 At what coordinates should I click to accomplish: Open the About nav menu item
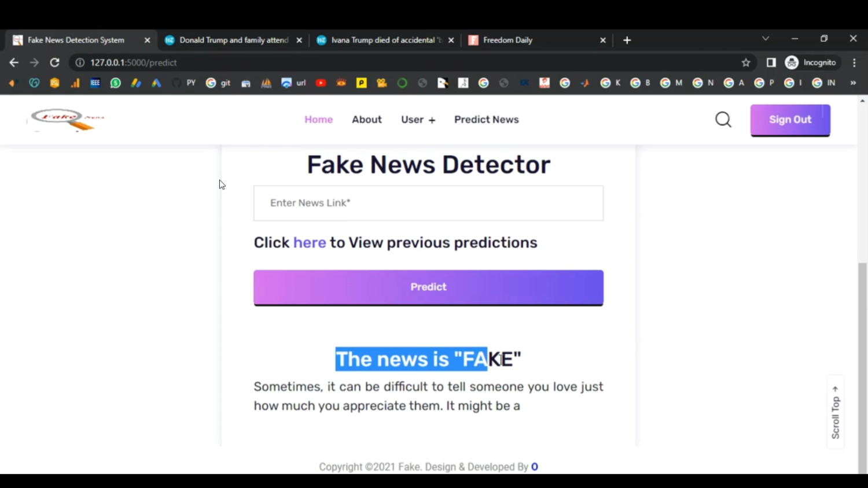(367, 120)
